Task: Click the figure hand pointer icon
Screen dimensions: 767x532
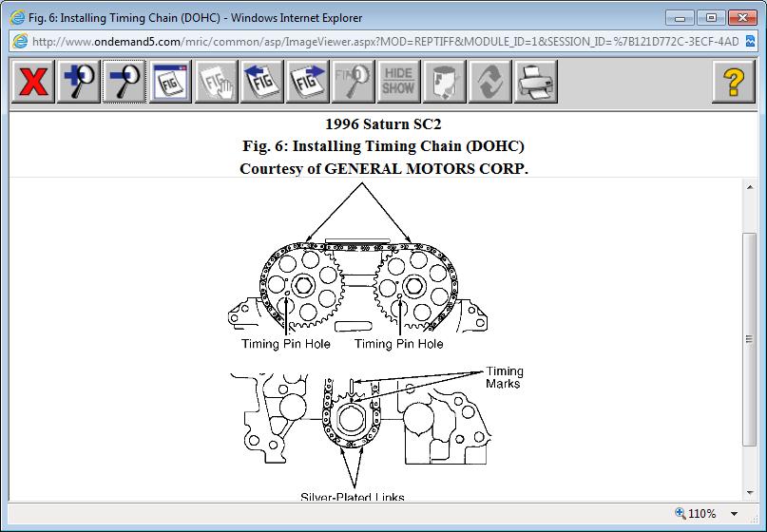Action: (x=217, y=82)
